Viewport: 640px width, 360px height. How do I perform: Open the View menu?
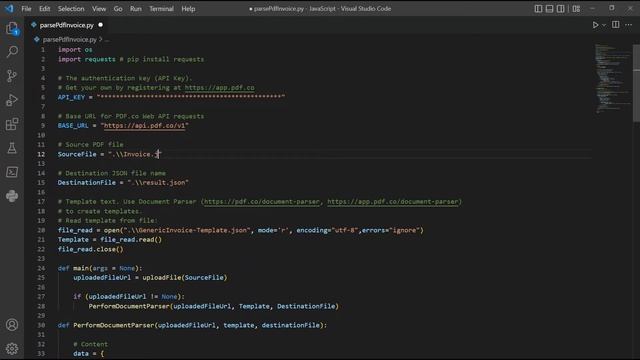(99, 9)
